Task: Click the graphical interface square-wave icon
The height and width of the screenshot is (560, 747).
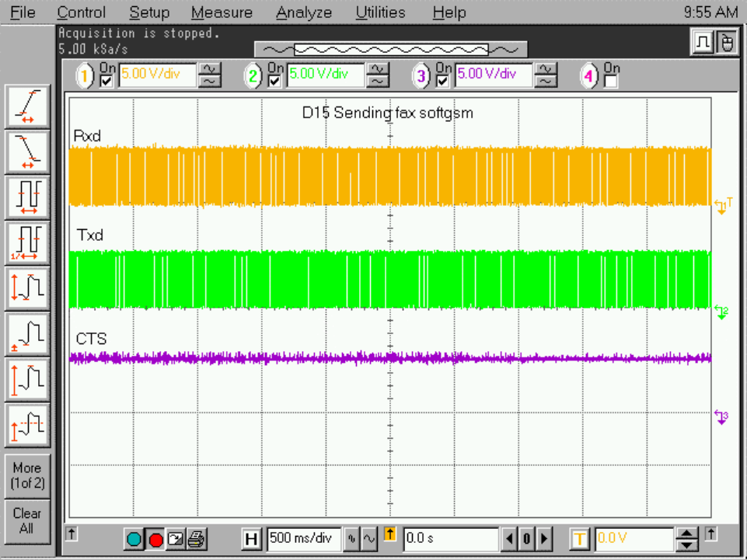Action: point(702,43)
